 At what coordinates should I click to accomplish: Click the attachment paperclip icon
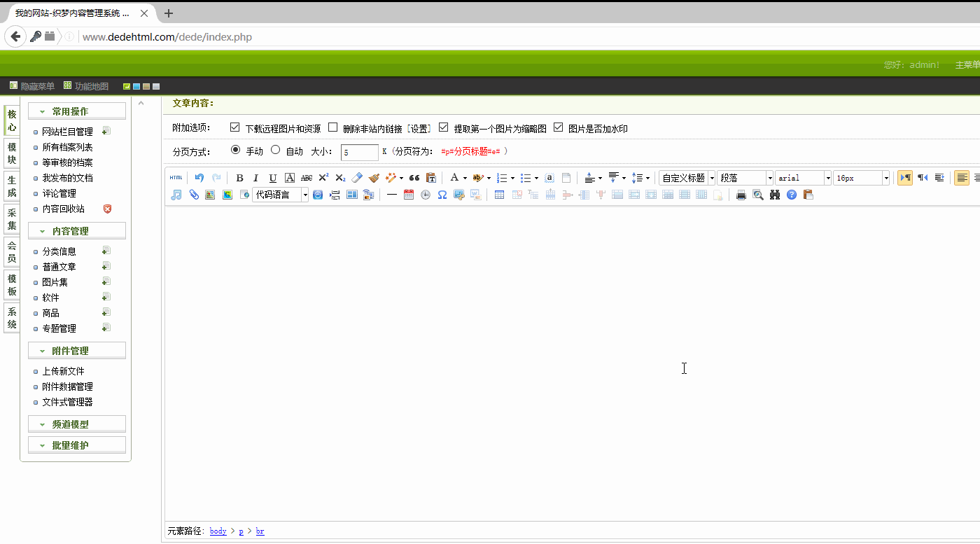pyautogui.click(x=194, y=195)
